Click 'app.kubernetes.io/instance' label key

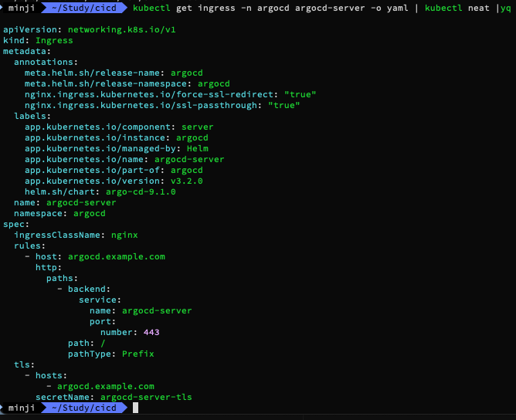tap(95, 137)
